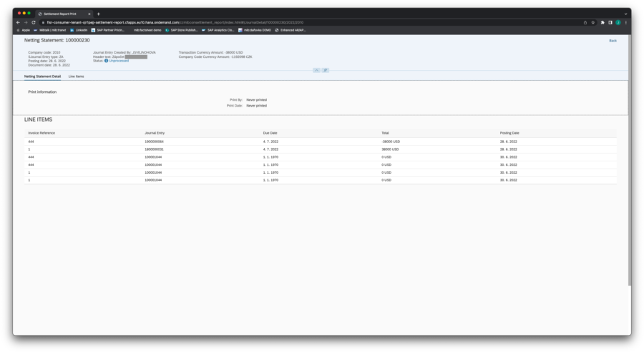Open a new browser tab
Viewport: 644px width, 352px height.
(99, 14)
